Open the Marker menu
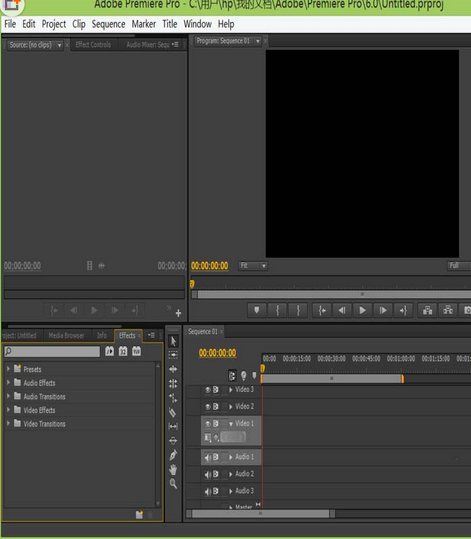The image size is (471, 539). pos(144,24)
